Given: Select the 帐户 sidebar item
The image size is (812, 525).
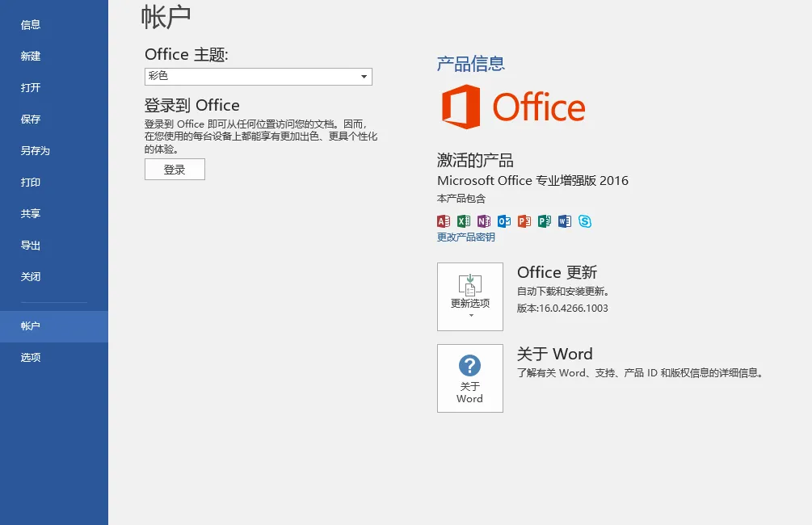Looking at the screenshot, I should point(54,326).
